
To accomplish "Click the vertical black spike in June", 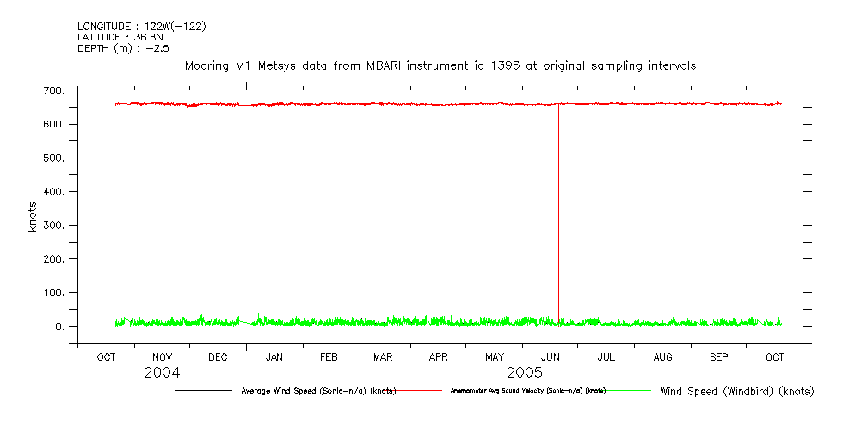I will [x=558, y=215].
